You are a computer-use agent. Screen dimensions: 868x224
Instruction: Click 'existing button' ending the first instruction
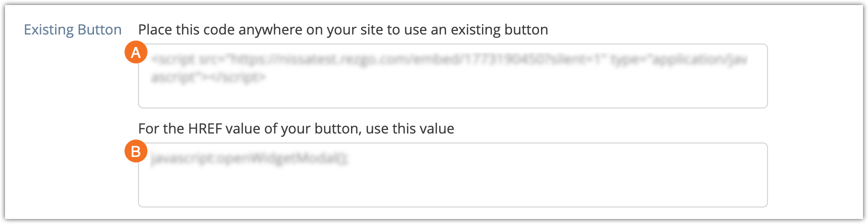pos(499,30)
